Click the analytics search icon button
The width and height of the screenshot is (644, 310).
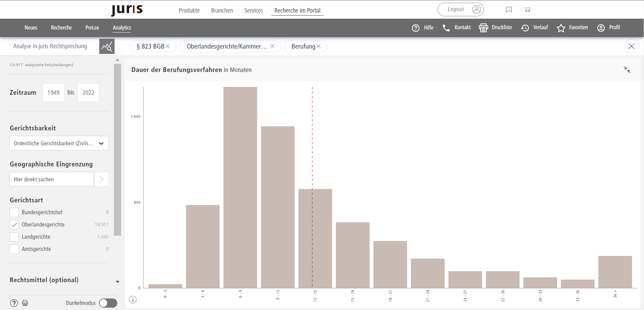click(x=107, y=47)
